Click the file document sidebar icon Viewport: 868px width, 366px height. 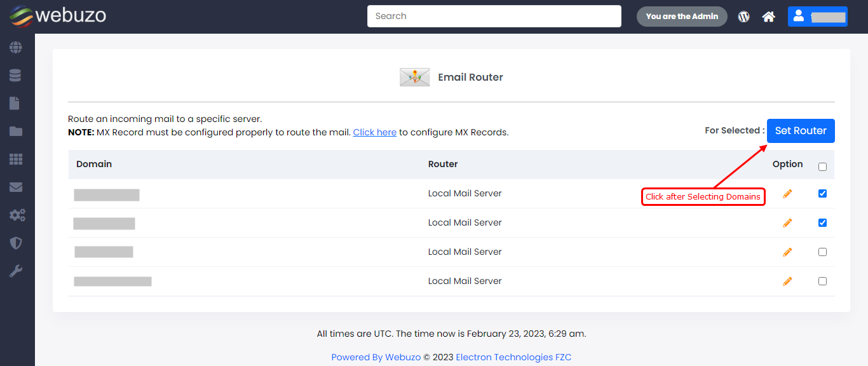[15, 104]
